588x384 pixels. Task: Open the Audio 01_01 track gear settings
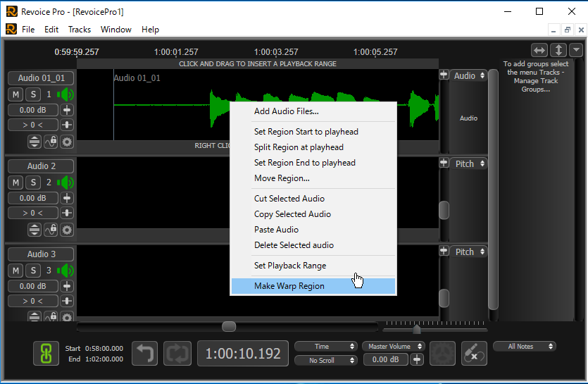(x=67, y=142)
